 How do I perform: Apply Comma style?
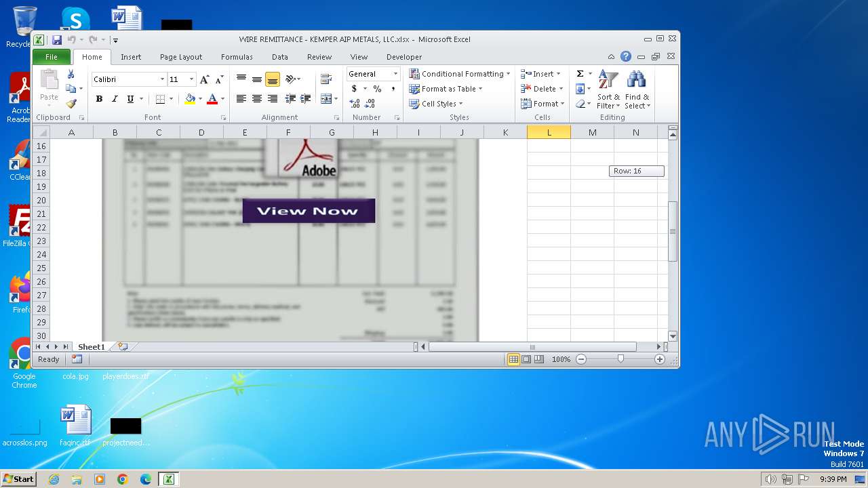point(393,89)
